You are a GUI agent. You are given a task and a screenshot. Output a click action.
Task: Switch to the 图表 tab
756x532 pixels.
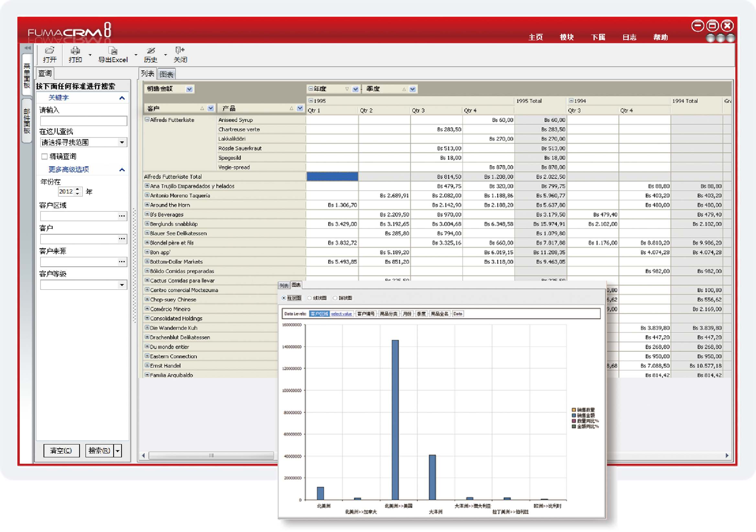pyautogui.click(x=166, y=74)
